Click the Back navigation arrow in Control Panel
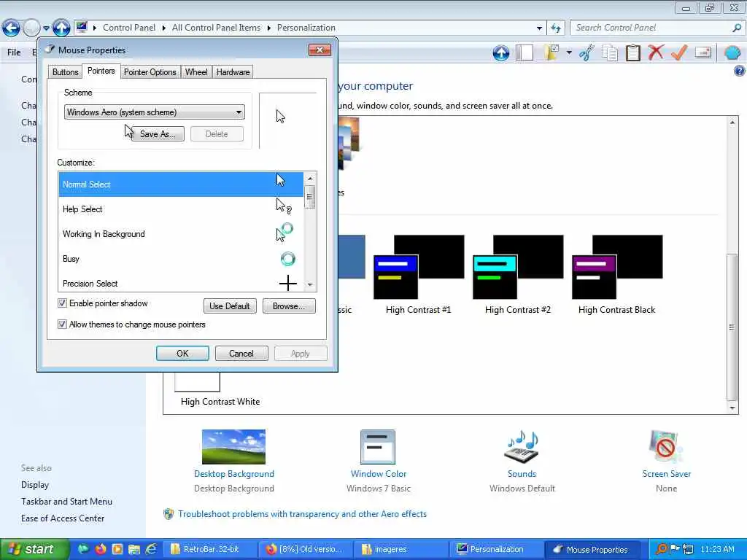Viewport: 747px width, 560px height. pos(11,28)
